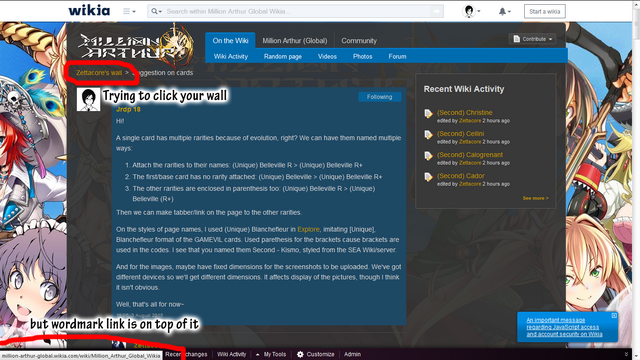640x360 pixels.
Task: Click Jrdp 18's avatar thumbnail
Action: pos(89,99)
